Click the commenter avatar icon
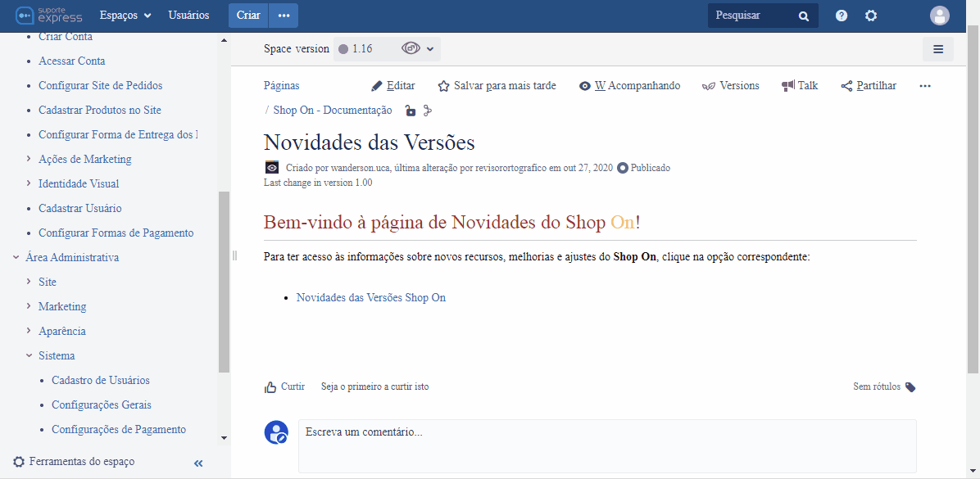This screenshot has width=980, height=479. click(x=276, y=432)
